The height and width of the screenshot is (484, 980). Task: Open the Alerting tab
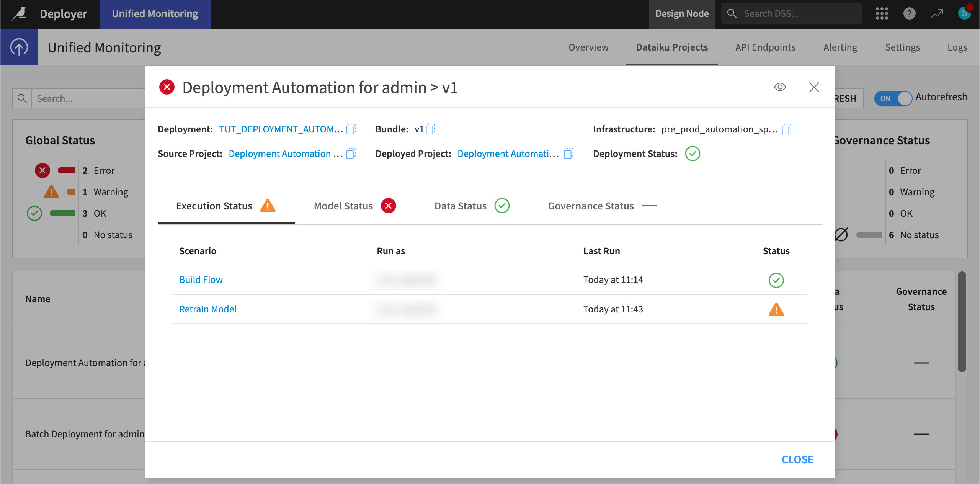840,47
